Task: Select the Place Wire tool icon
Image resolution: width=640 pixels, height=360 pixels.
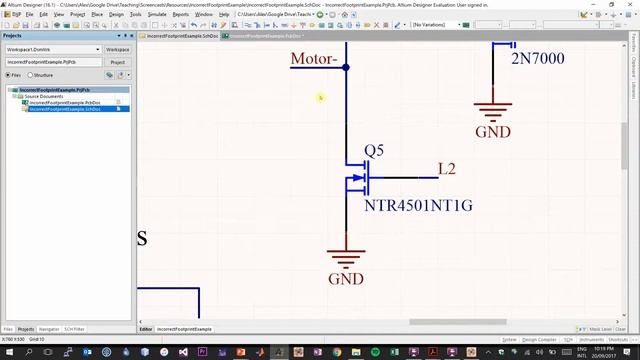Action: pyautogui.click(x=247, y=25)
